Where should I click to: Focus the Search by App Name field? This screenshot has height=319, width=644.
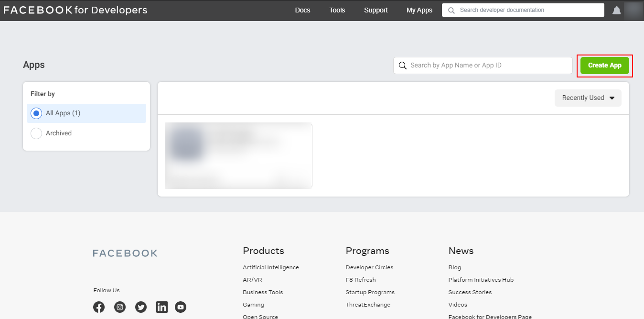click(483, 66)
